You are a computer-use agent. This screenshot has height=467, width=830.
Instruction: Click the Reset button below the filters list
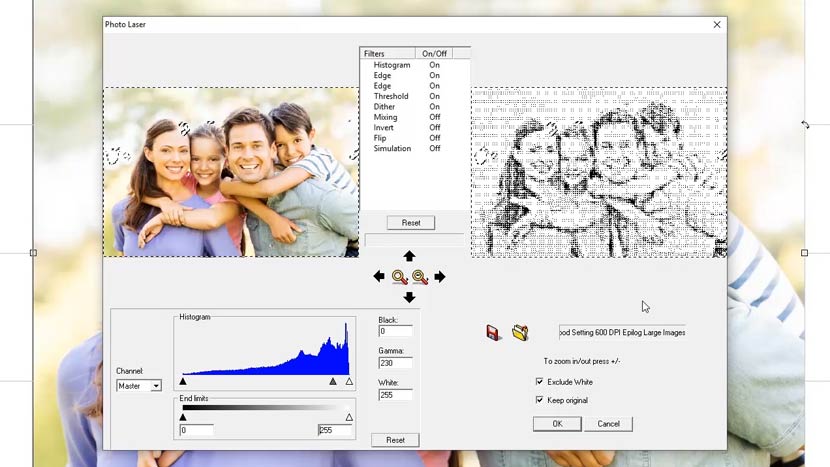(x=410, y=223)
